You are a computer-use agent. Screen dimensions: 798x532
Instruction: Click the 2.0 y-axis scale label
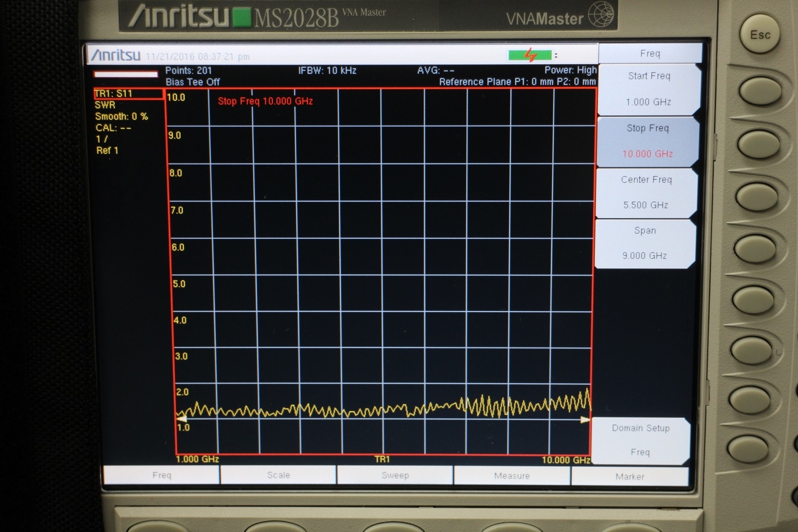(182, 392)
